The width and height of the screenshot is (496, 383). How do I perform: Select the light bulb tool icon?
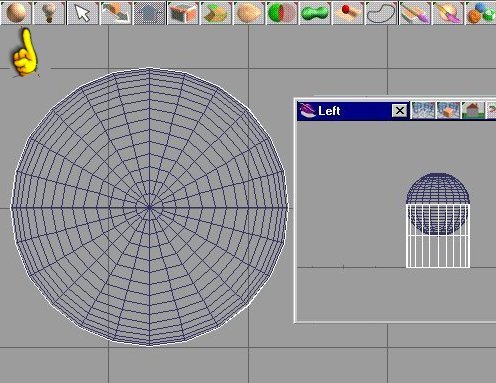49,13
